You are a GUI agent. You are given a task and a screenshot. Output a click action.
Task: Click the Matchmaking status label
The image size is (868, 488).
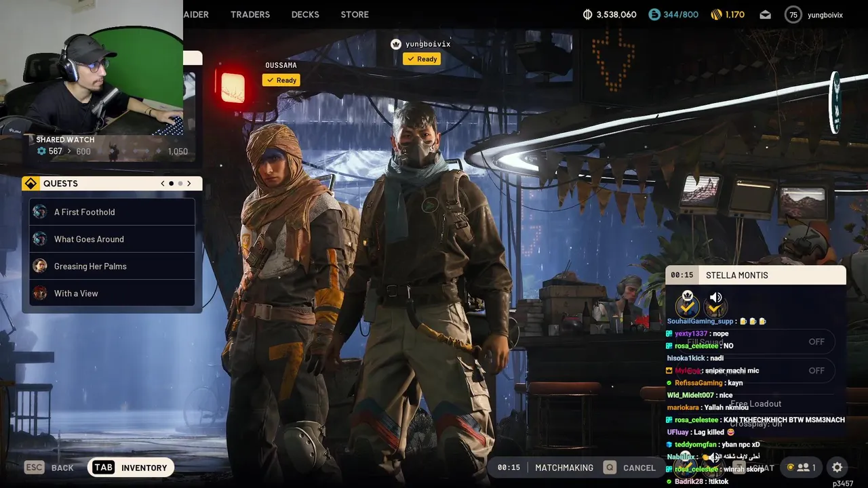[564, 468]
